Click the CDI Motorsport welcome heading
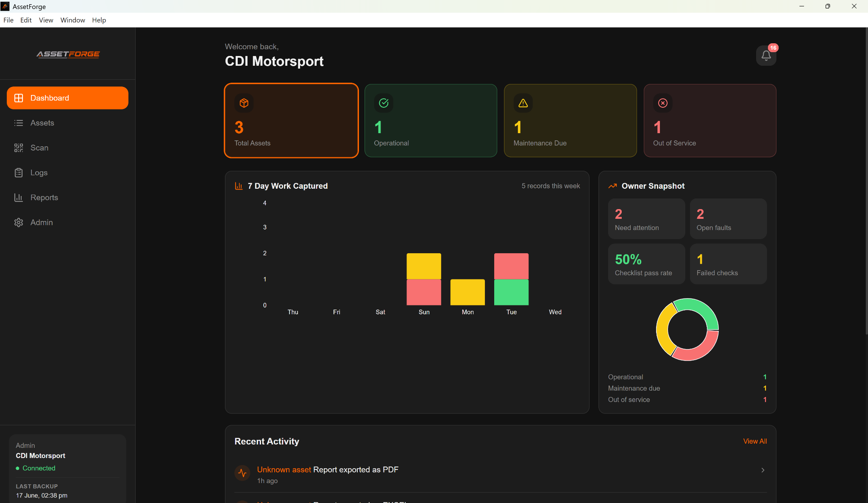868x503 pixels. click(x=274, y=61)
